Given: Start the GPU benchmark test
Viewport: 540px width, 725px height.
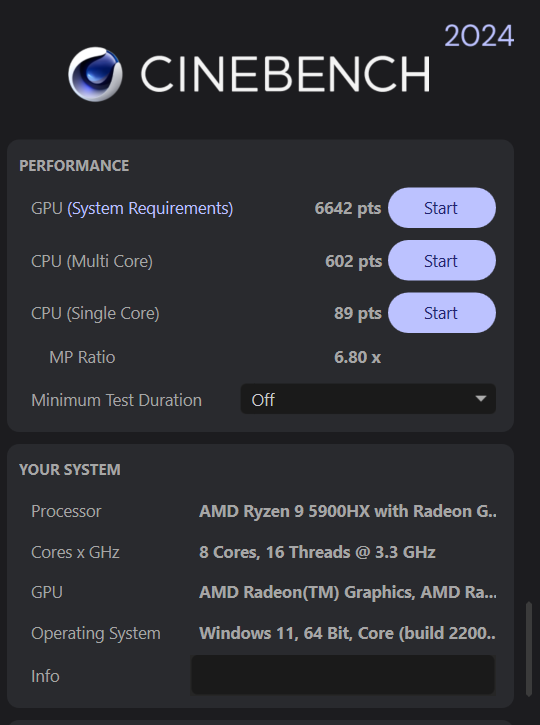Looking at the screenshot, I should [x=442, y=208].
